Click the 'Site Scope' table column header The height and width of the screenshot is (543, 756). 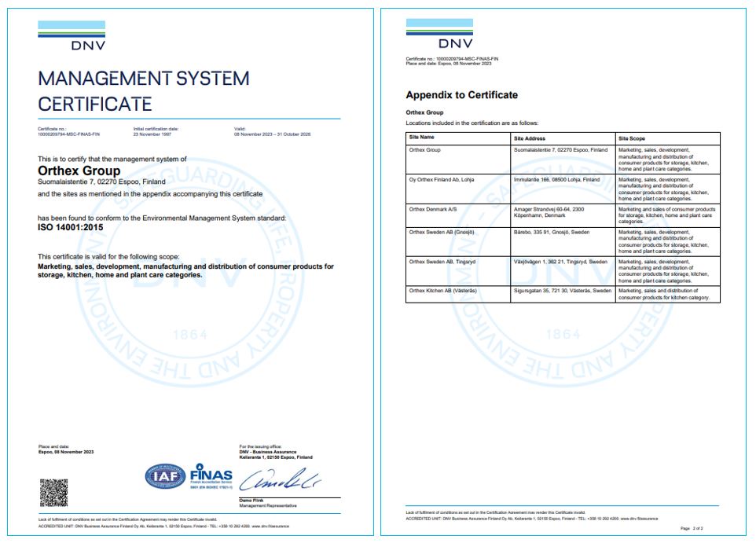coord(632,138)
